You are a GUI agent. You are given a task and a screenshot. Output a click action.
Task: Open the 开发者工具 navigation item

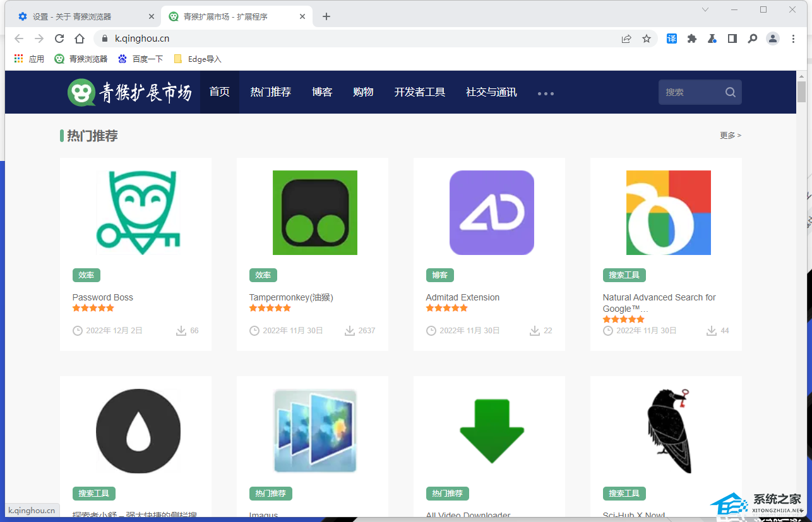pos(420,92)
